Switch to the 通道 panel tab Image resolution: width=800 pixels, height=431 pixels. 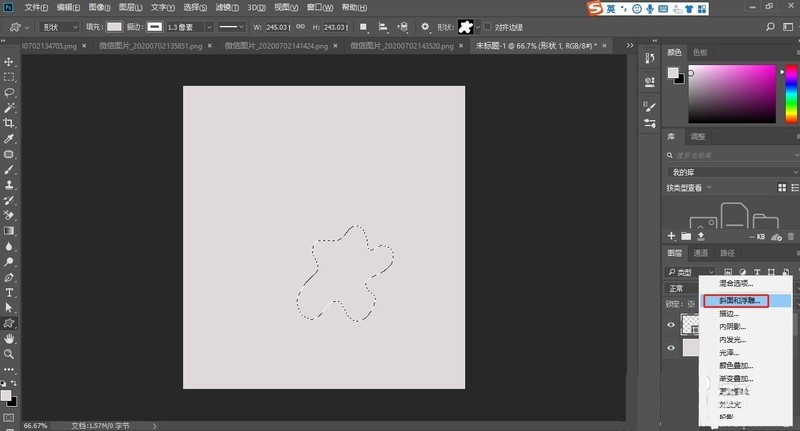coord(701,253)
